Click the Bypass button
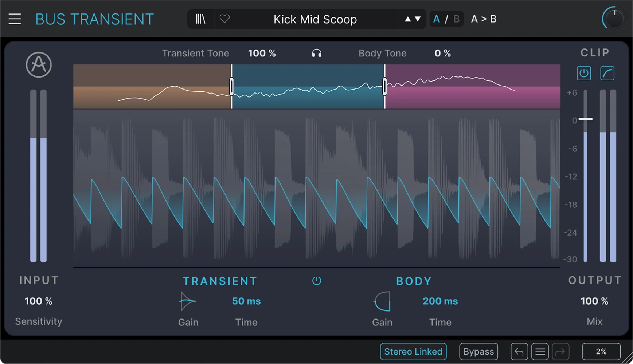 (478, 351)
